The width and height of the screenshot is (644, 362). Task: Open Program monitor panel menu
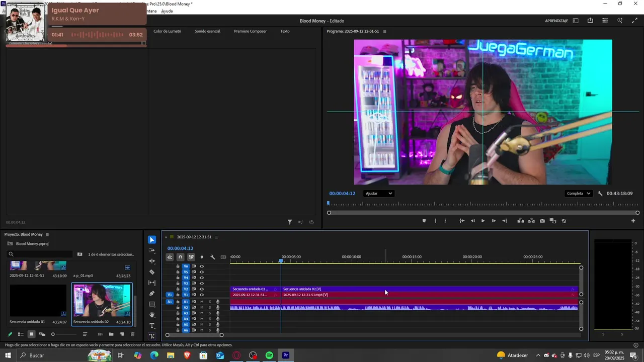tap(385, 31)
